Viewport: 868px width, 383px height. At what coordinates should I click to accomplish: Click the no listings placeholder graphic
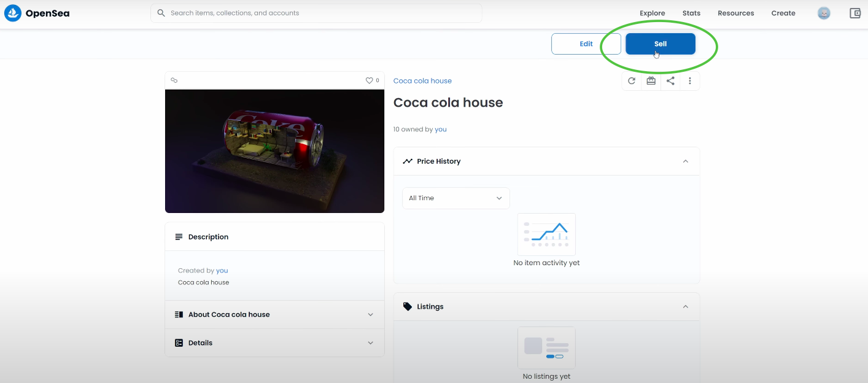point(546,348)
